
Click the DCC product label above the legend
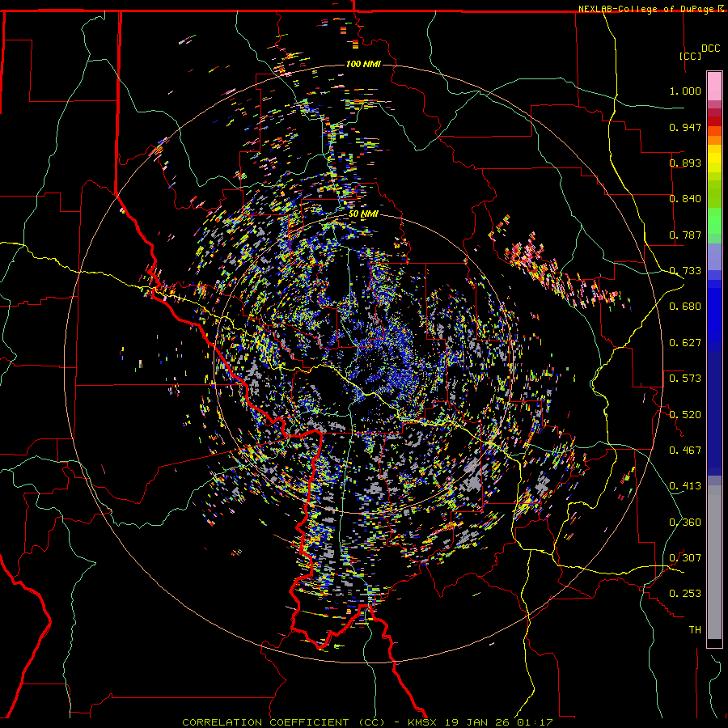click(x=711, y=49)
